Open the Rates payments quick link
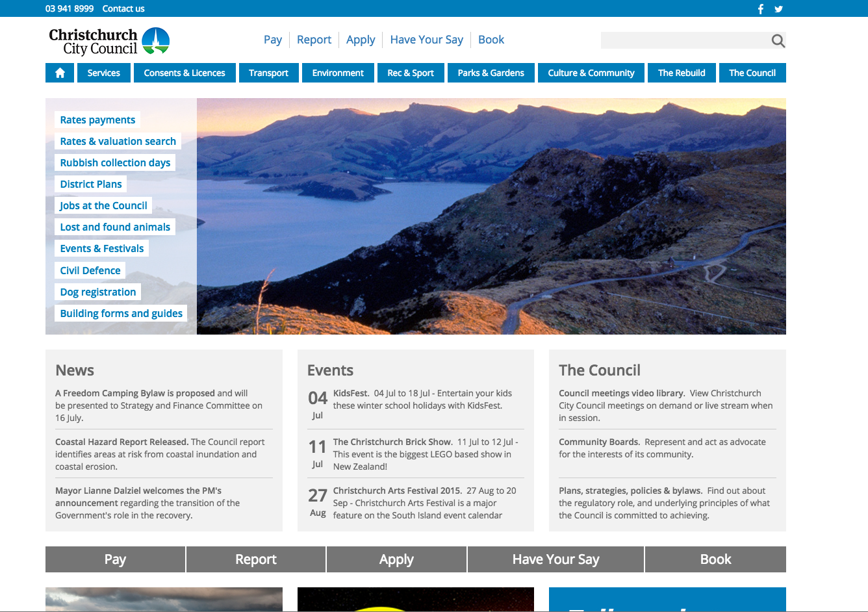The width and height of the screenshot is (868, 612). tap(97, 120)
